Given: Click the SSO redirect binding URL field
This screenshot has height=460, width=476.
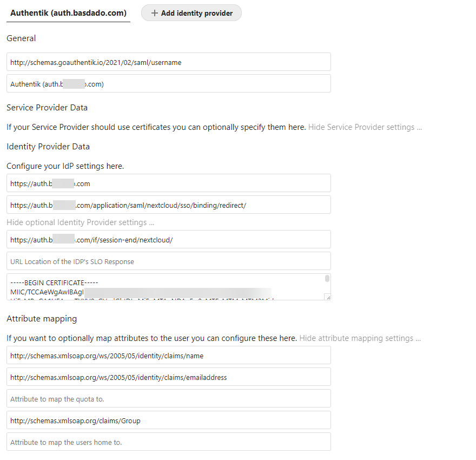Looking at the screenshot, I should point(168,205).
